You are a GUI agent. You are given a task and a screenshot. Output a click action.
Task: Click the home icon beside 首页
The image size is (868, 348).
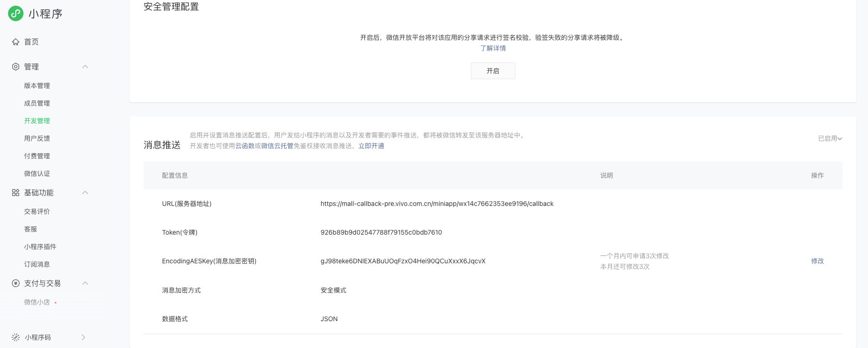pos(16,42)
